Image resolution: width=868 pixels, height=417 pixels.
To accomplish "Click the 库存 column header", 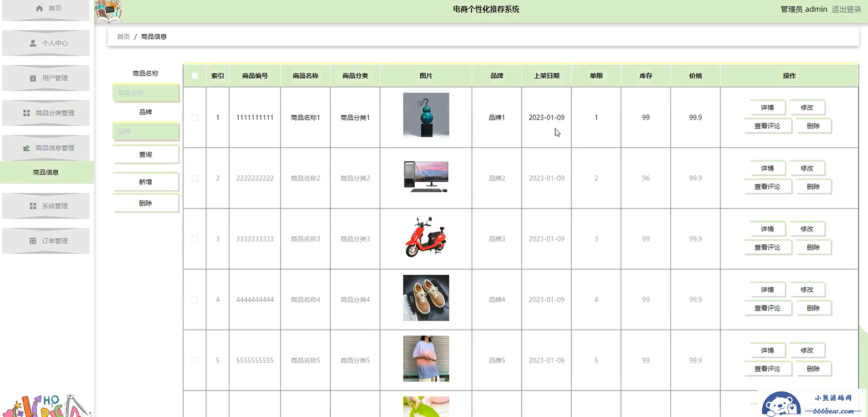I will pos(646,76).
